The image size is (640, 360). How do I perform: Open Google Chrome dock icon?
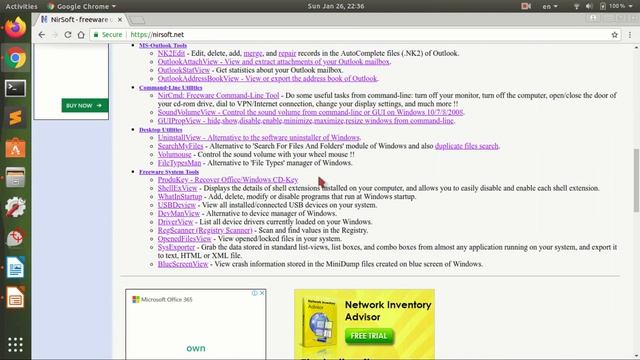click(x=15, y=58)
